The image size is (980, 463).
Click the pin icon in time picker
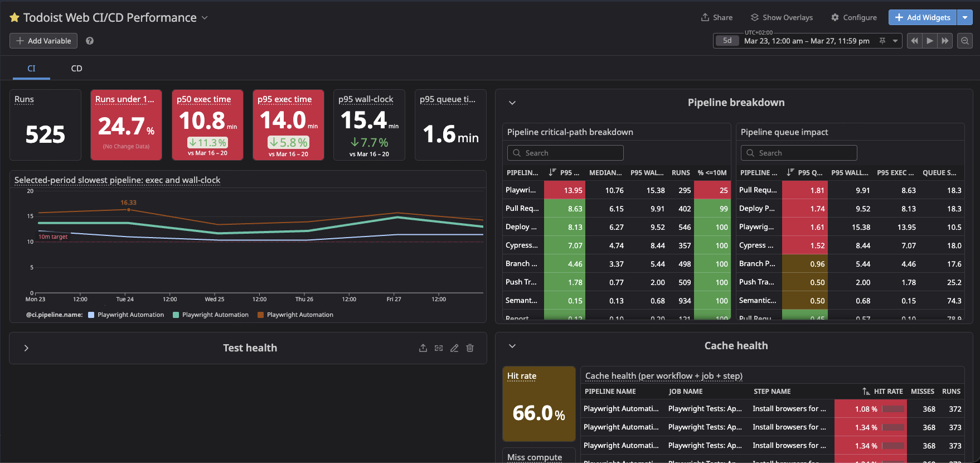(x=882, y=41)
